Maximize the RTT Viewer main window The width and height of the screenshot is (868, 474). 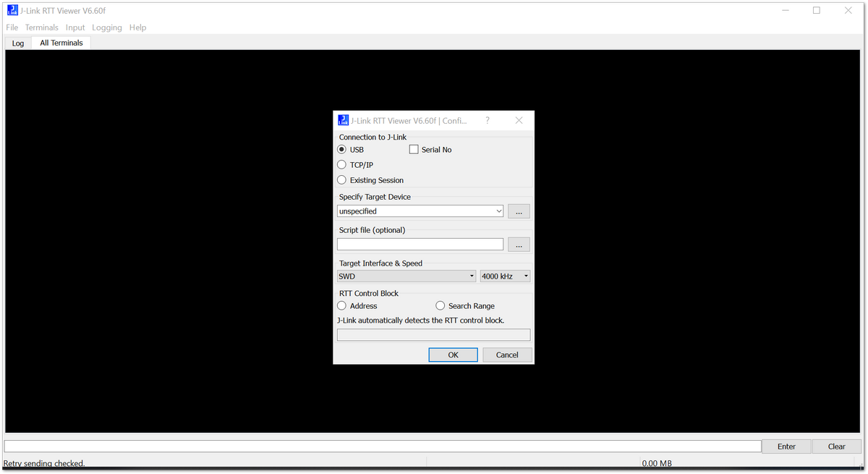coord(817,10)
